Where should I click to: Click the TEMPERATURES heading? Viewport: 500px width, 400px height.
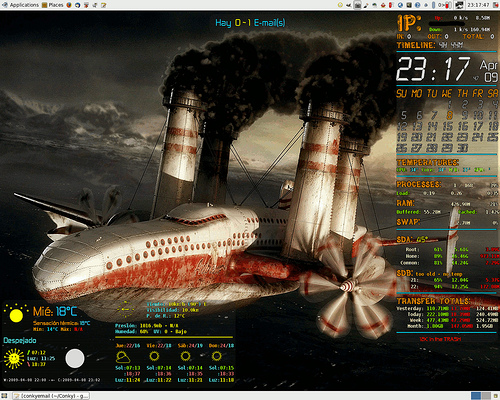tap(428, 162)
